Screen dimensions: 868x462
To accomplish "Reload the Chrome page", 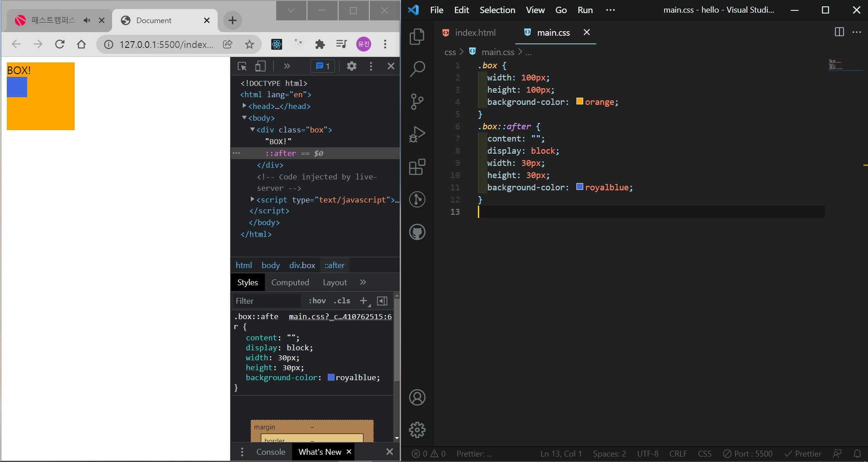I will (x=60, y=44).
